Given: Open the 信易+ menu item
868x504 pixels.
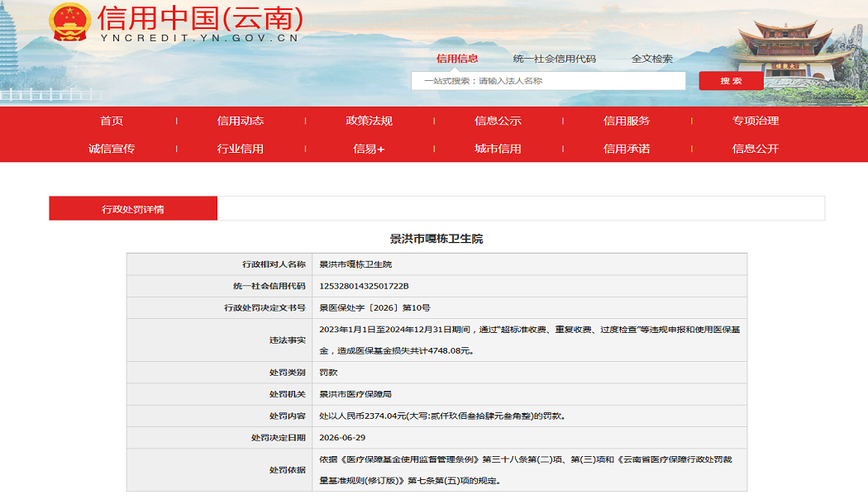Looking at the screenshot, I should click(x=369, y=148).
